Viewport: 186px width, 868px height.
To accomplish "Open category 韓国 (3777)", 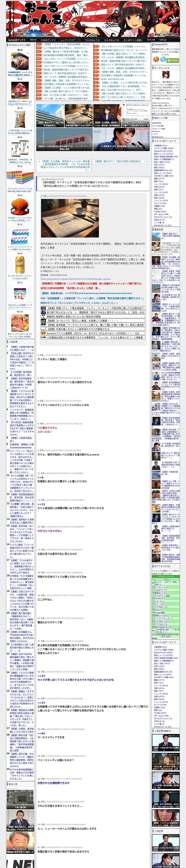I will tap(159, 179).
